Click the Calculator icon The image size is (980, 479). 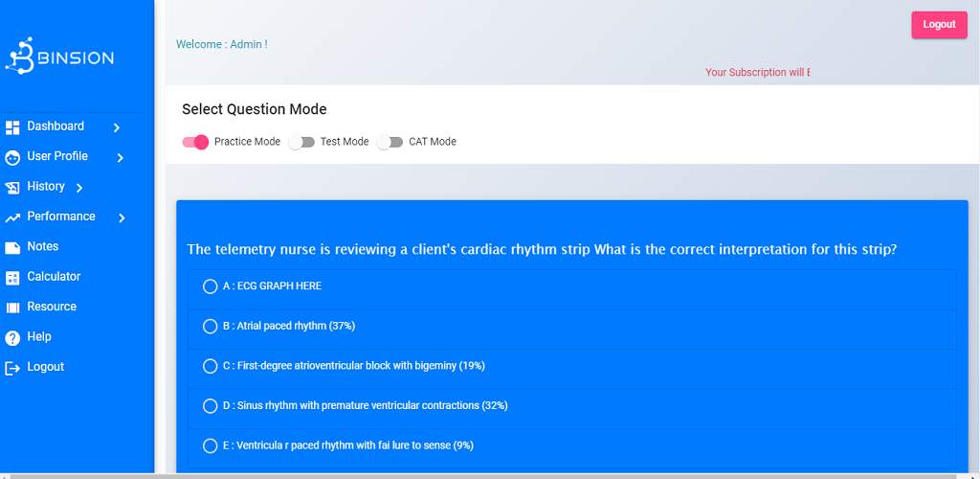point(12,278)
